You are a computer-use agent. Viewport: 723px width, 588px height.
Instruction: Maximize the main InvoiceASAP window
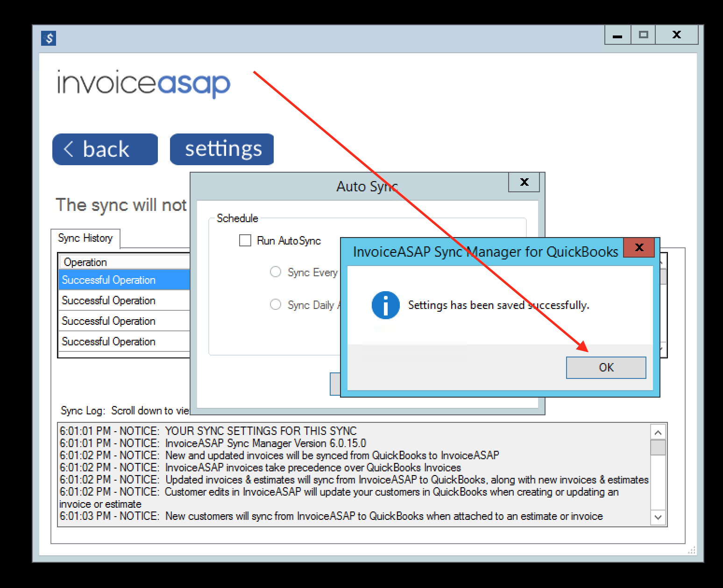[643, 35]
